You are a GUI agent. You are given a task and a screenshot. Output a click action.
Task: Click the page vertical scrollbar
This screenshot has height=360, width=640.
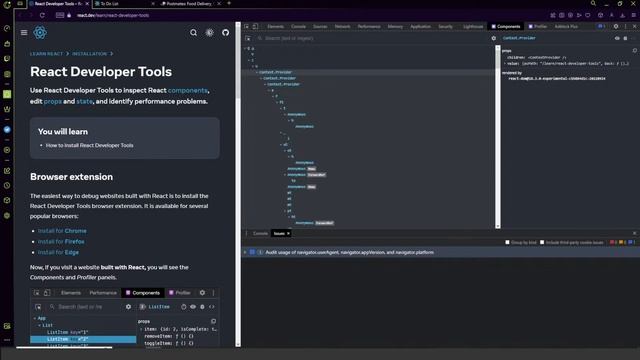point(238,184)
